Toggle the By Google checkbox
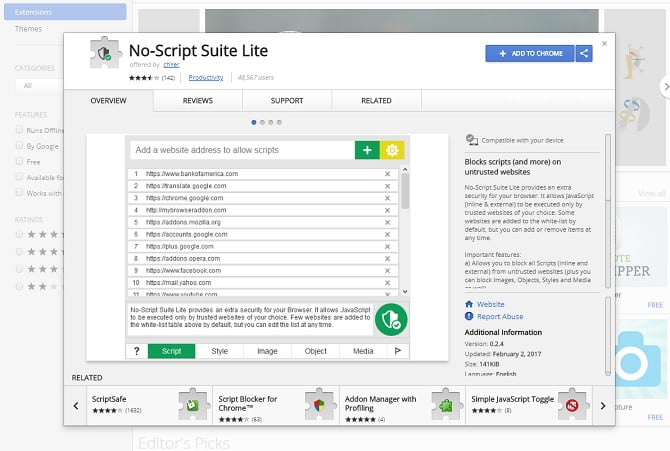670x451 pixels. point(19,145)
